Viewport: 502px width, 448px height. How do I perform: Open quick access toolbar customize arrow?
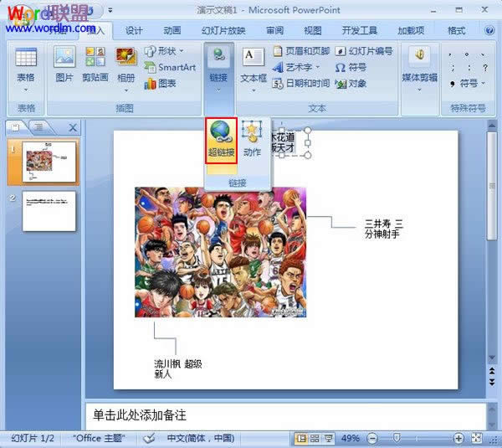(110, 10)
